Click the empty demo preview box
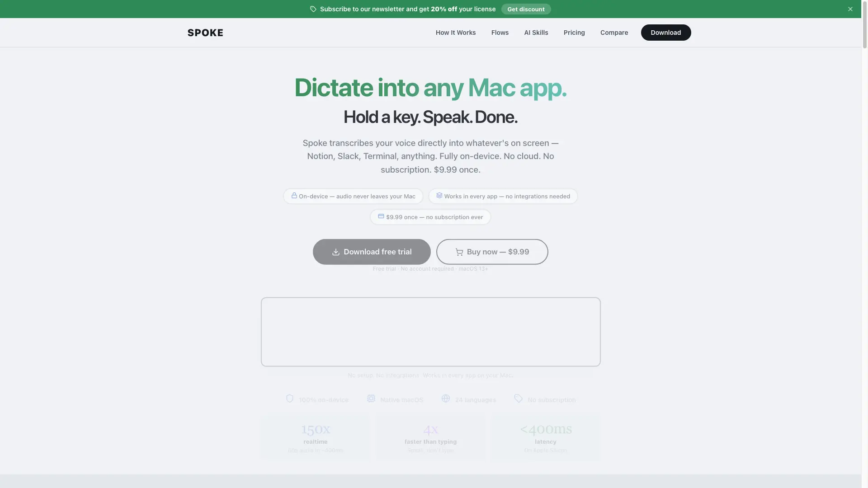 click(x=431, y=332)
